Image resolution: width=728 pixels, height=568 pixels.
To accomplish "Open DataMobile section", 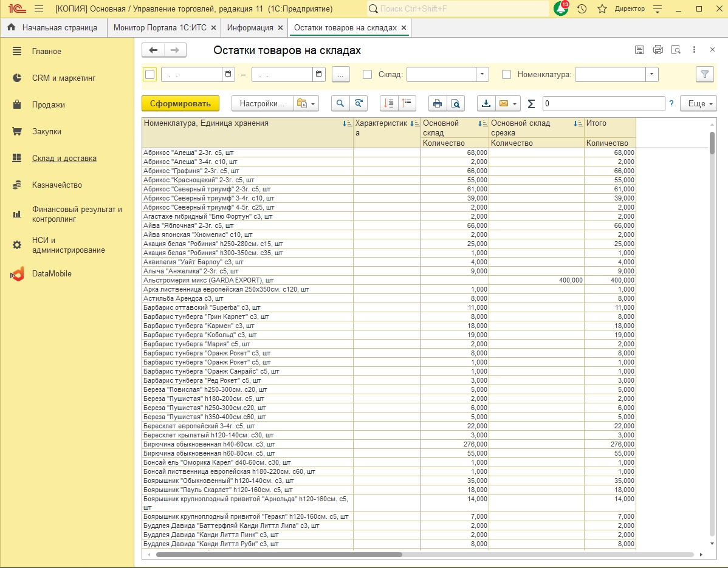I will 52,274.
